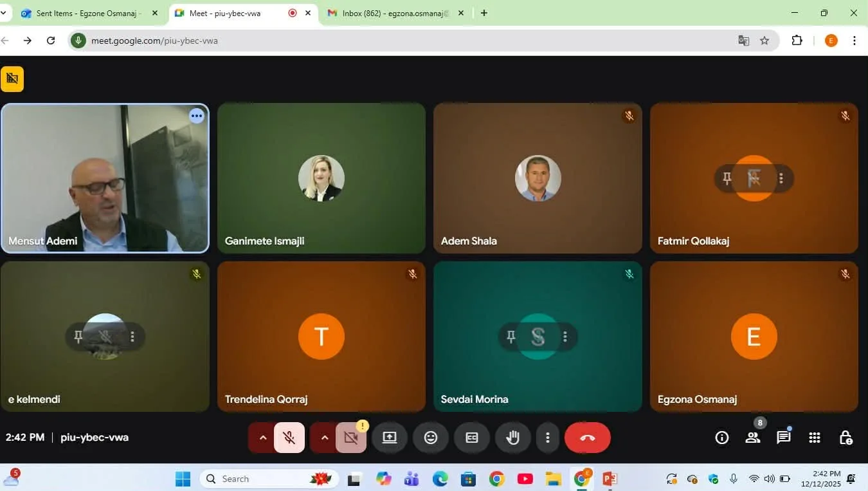The image size is (868, 491).
Task: Open the activities panel
Action: [814, 437]
